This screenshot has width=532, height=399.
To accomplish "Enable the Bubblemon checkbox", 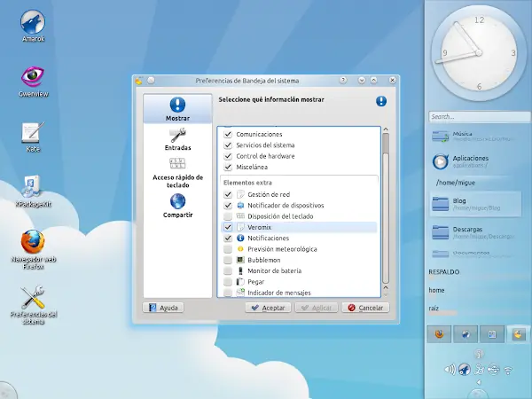I will 228,260.
